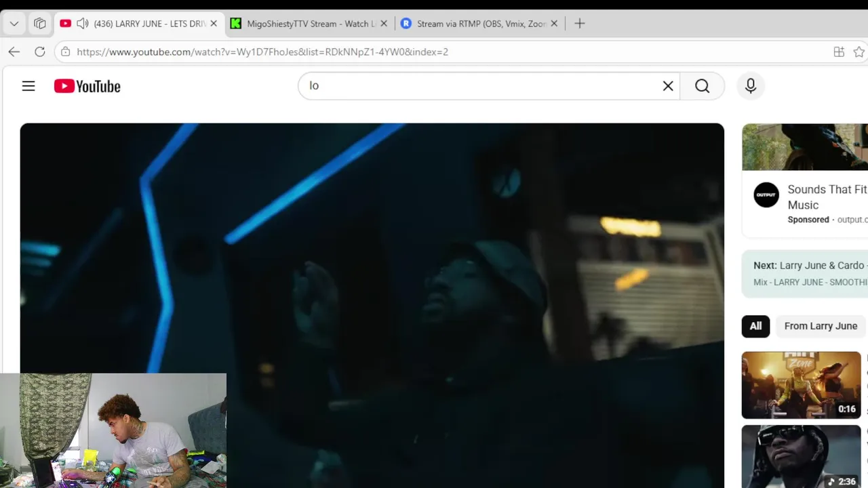Add this page to favorites star
The image size is (868, 488).
859,52
